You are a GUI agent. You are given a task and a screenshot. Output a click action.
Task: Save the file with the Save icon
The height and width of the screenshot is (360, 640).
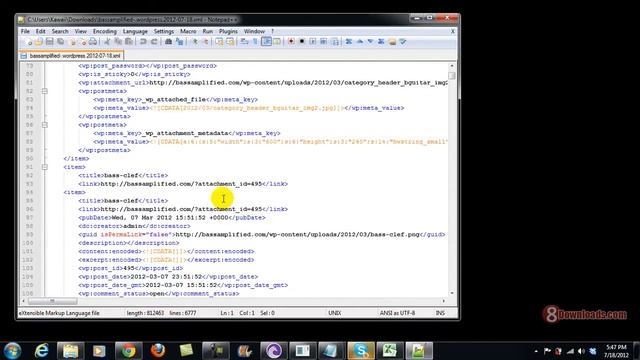(49, 42)
